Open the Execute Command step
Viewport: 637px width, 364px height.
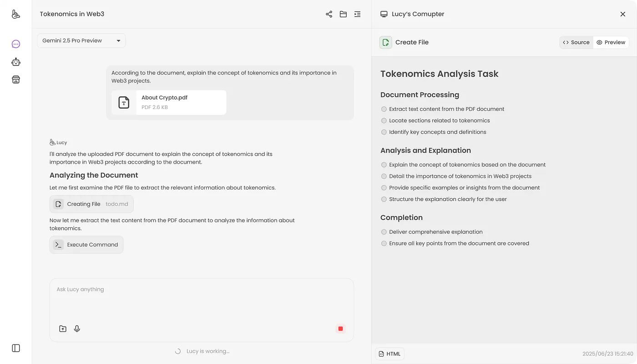click(86, 244)
